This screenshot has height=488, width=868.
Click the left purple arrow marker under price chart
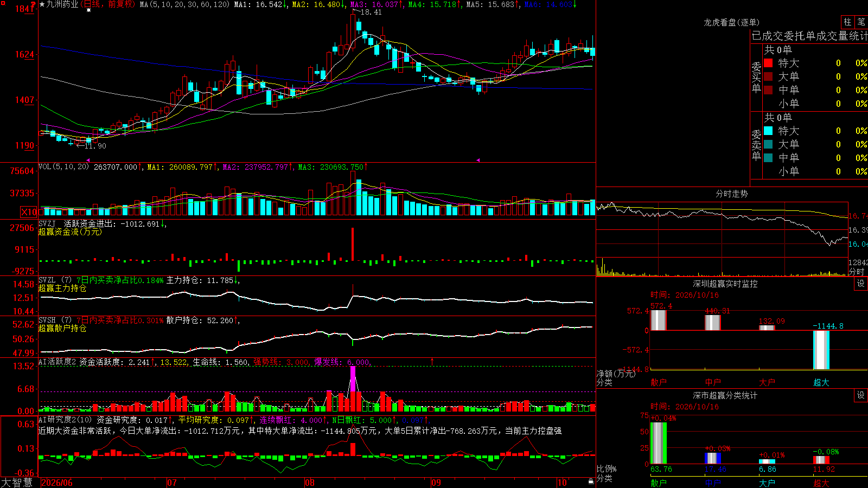click(x=88, y=160)
